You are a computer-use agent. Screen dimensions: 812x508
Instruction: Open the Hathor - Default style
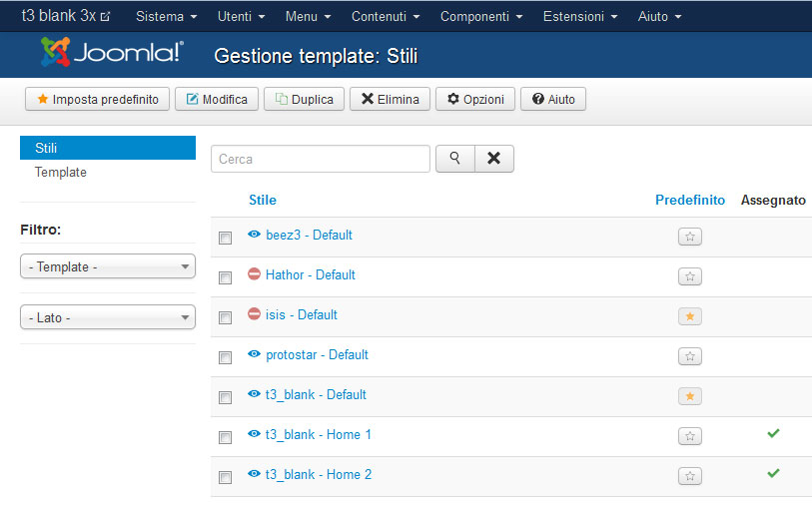(x=311, y=274)
